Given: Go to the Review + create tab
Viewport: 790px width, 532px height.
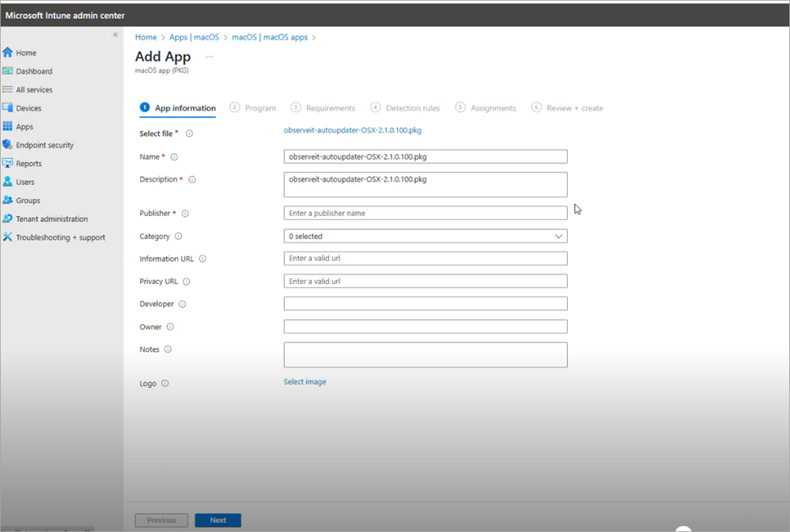Looking at the screenshot, I should (567, 108).
